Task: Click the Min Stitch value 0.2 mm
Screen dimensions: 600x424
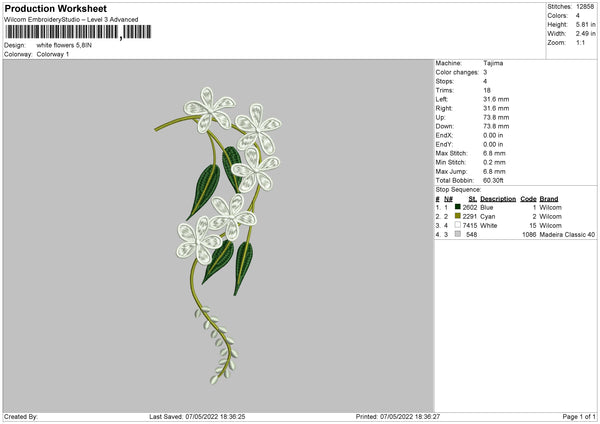Action: point(494,162)
